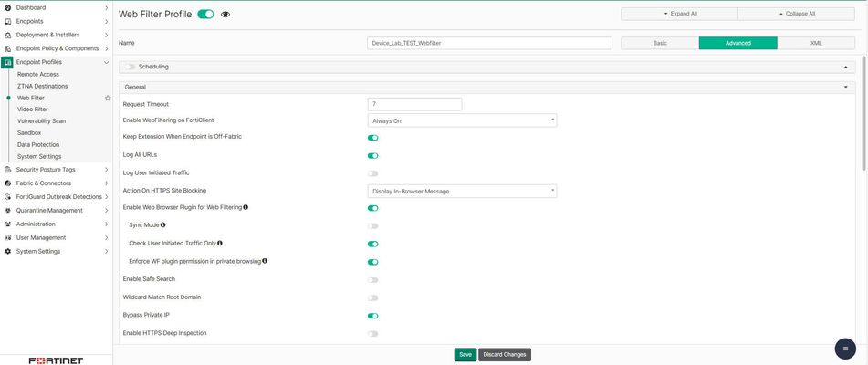Toggle Wildcard Match Root Domain switch

[373, 298]
